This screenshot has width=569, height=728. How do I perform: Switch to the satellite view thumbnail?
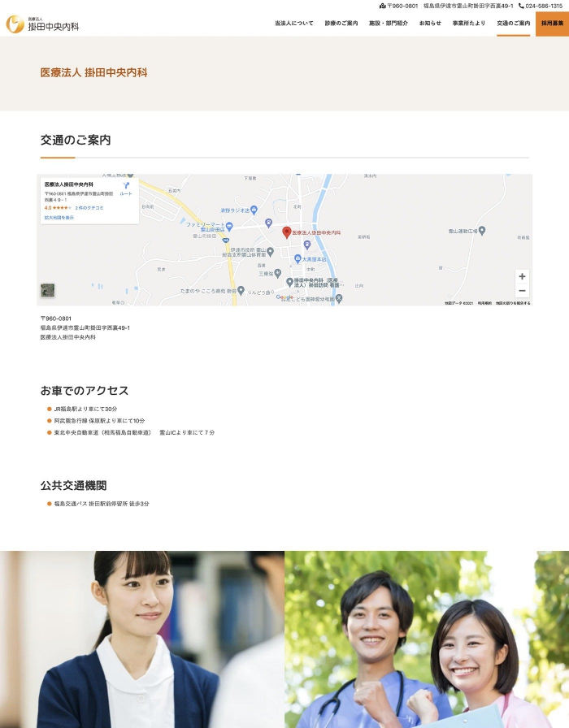(x=47, y=290)
